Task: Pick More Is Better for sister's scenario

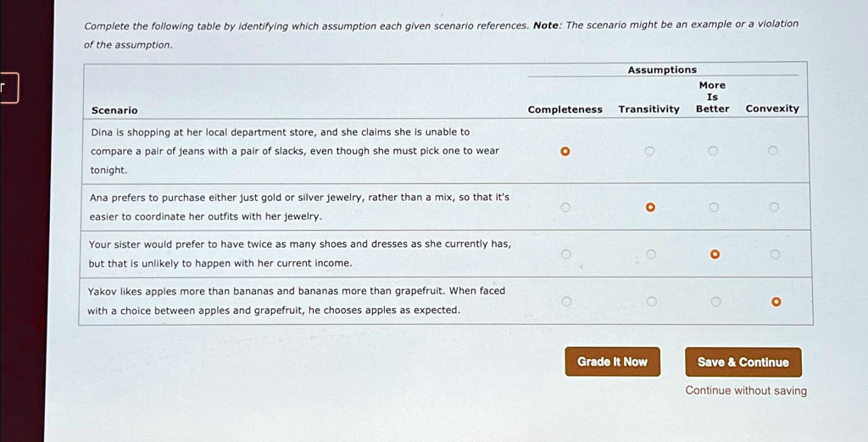Action: pos(715,254)
